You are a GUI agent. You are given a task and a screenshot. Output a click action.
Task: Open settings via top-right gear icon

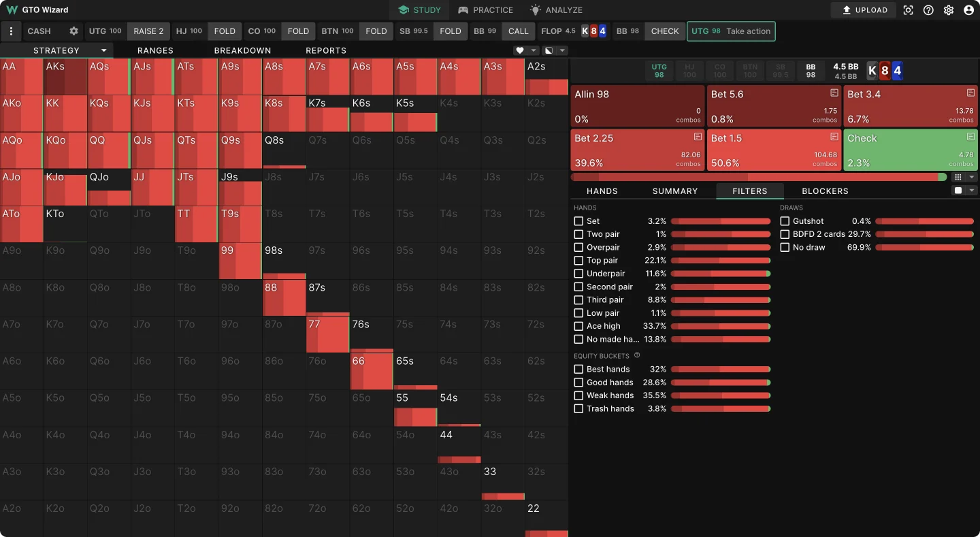tap(949, 10)
